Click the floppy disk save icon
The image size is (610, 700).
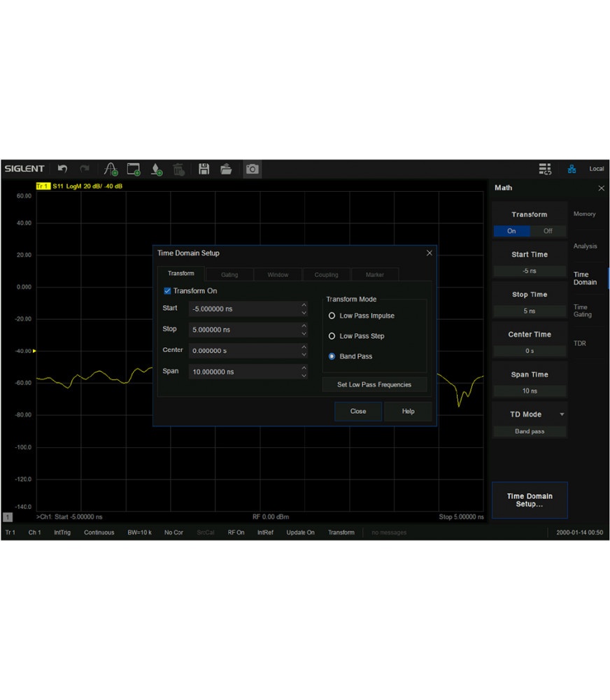[x=204, y=169]
